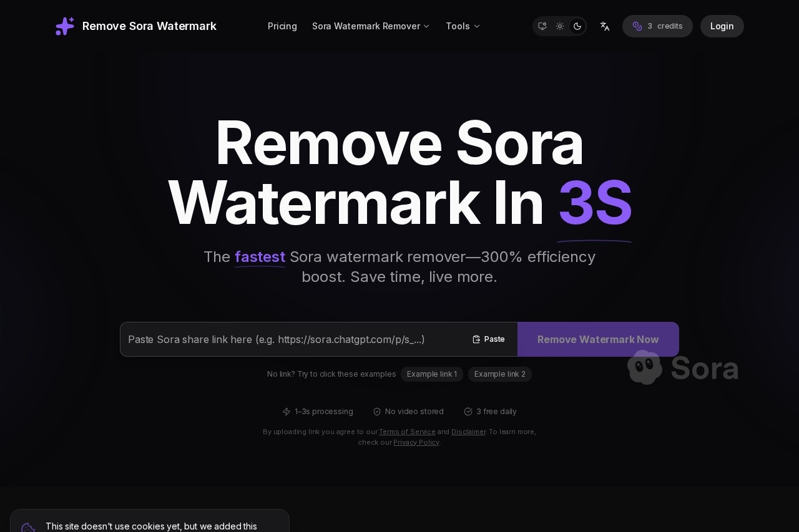Select Remove Sora Watermark site title
This screenshot has width=799, height=532.
(x=149, y=26)
